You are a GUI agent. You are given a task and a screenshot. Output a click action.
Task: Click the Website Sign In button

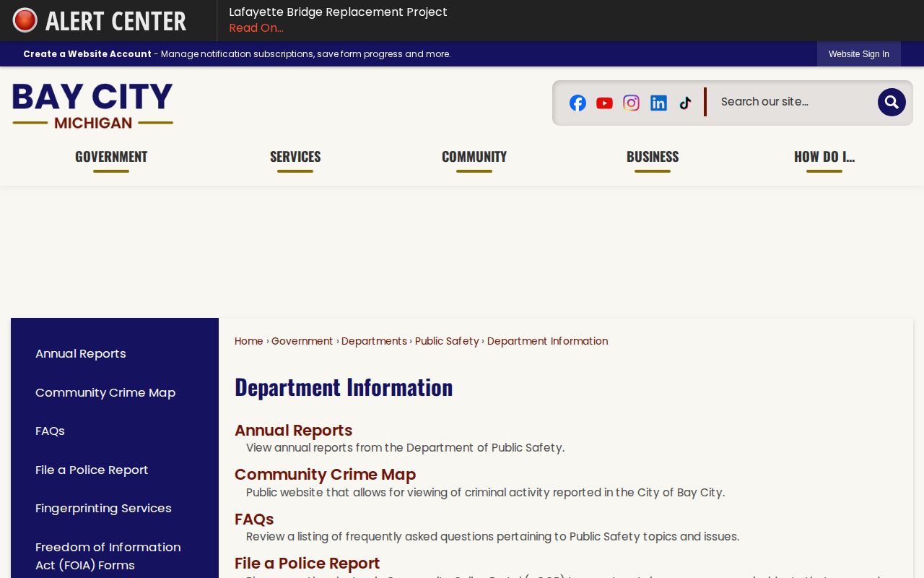coord(859,54)
